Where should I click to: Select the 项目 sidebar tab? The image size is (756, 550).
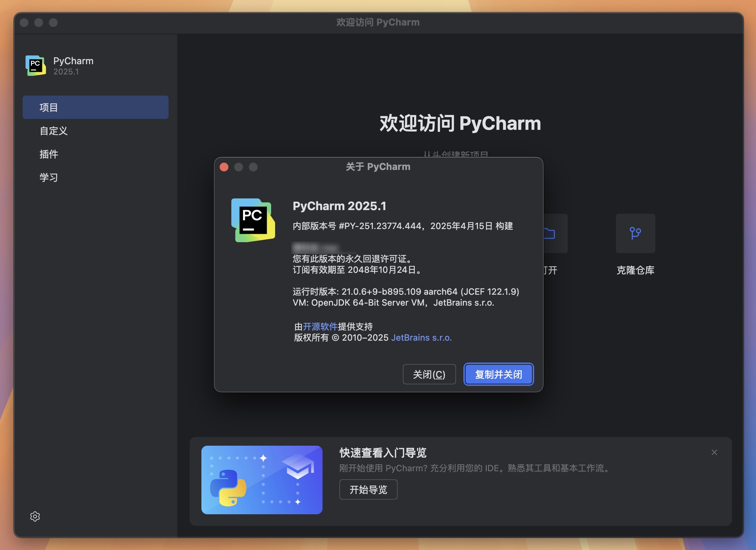[x=96, y=107]
